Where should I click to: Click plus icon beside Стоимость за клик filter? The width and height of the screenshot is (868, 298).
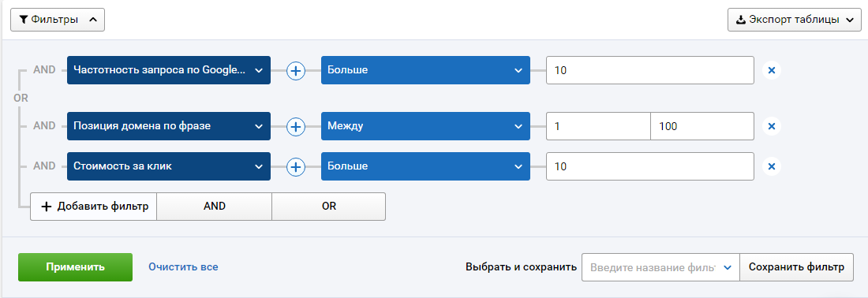296,166
